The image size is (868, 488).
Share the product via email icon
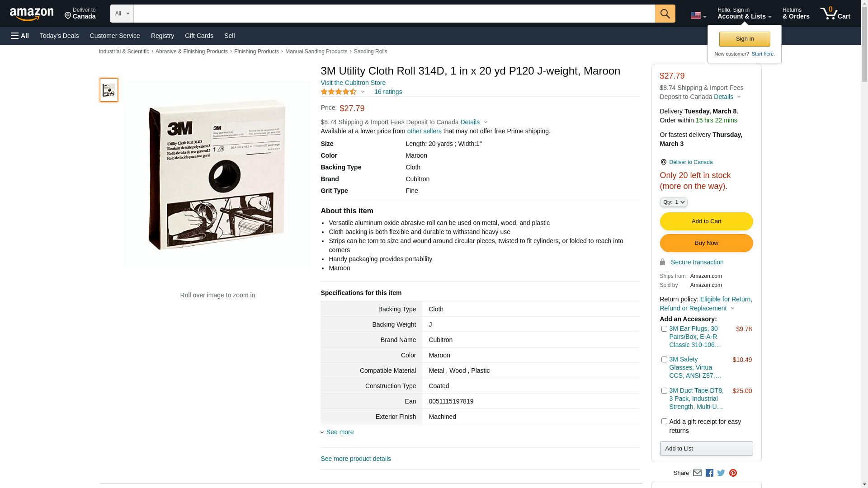click(697, 473)
